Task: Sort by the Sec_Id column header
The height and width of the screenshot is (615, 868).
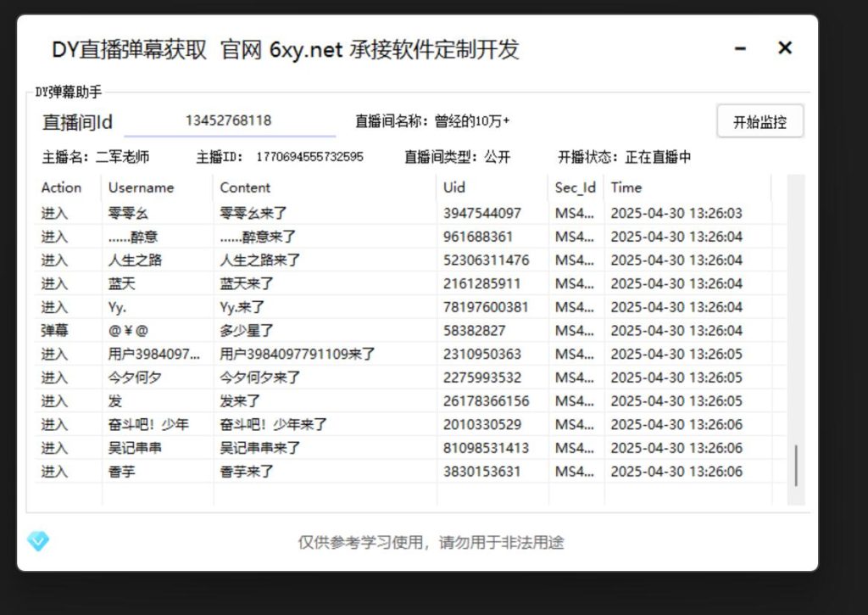Action: (x=576, y=188)
